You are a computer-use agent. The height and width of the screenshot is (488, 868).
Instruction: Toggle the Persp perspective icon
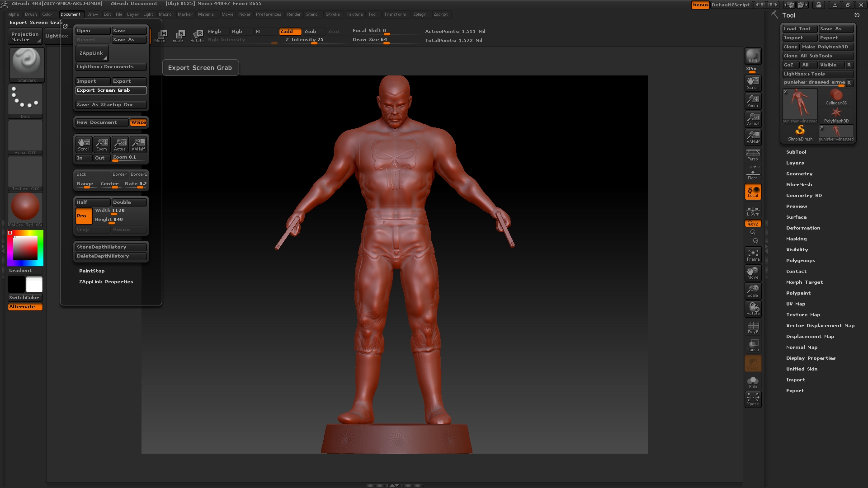753,155
